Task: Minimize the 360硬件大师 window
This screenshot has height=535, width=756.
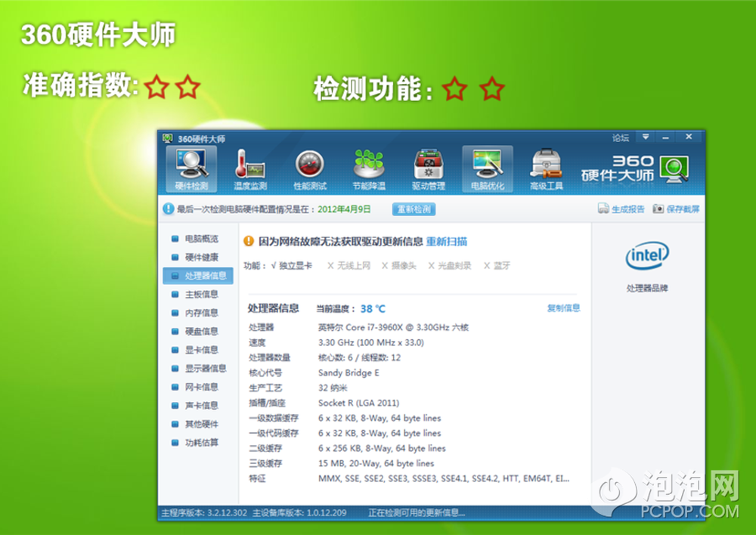Action: pyautogui.click(x=665, y=138)
